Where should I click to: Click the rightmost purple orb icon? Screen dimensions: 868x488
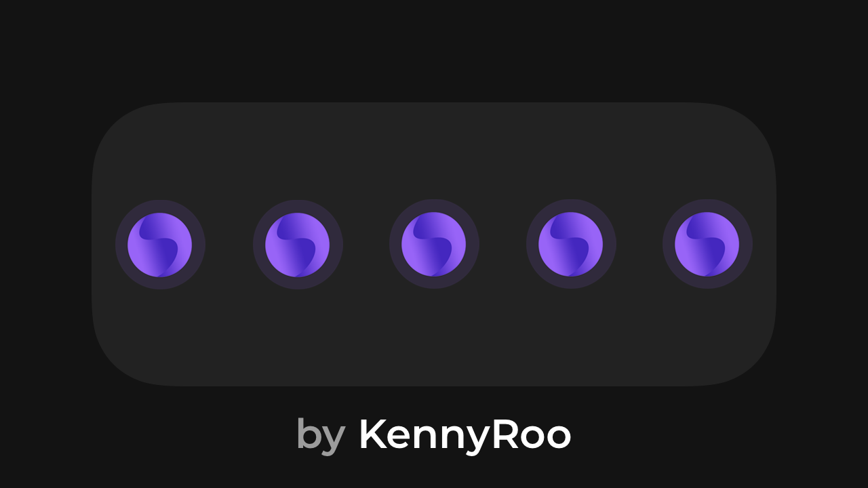(707, 245)
